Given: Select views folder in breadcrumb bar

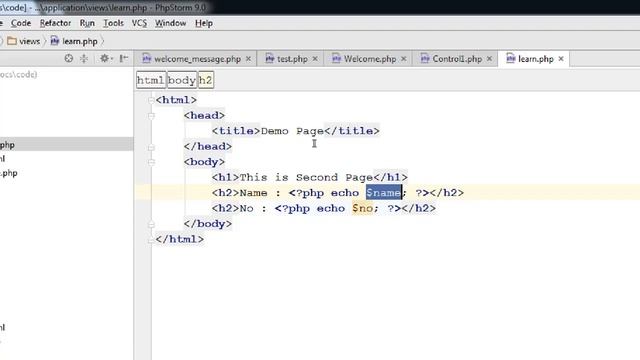Looking at the screenshot, I should click(x=24, y=41).
